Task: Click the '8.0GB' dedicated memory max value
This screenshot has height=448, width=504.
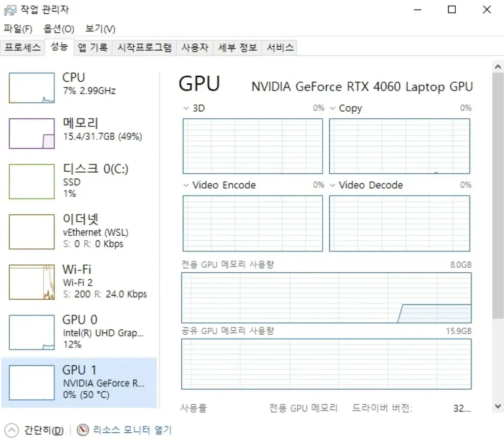Action: 461,265
